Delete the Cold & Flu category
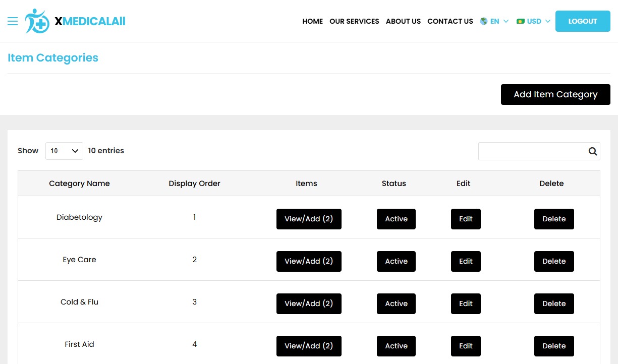Screen dimensions: 618x364 pyautogui.click(x=554, y=304)
